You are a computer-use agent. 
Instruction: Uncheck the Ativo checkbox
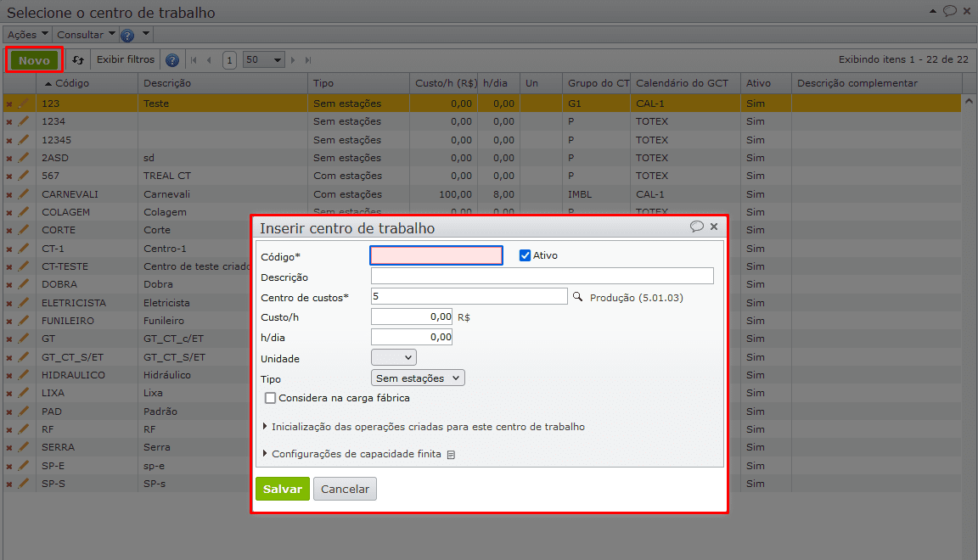[525, 255]
